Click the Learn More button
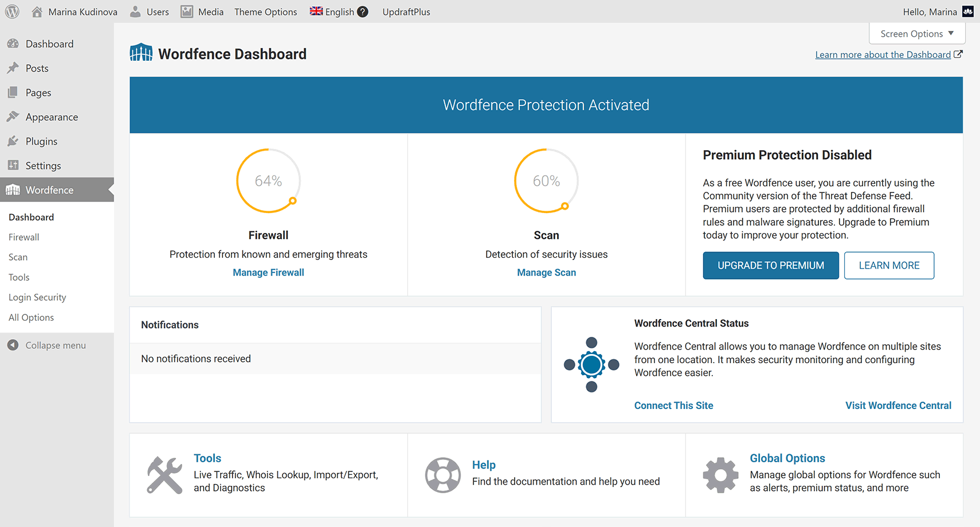This screenshot has height=527, width=980. 889,265
